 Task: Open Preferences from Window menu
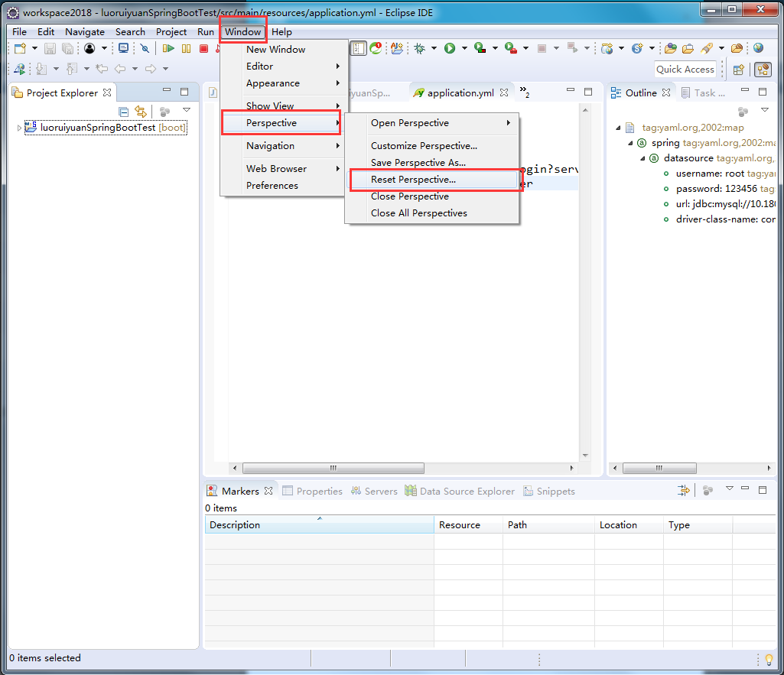click(284, 185)
